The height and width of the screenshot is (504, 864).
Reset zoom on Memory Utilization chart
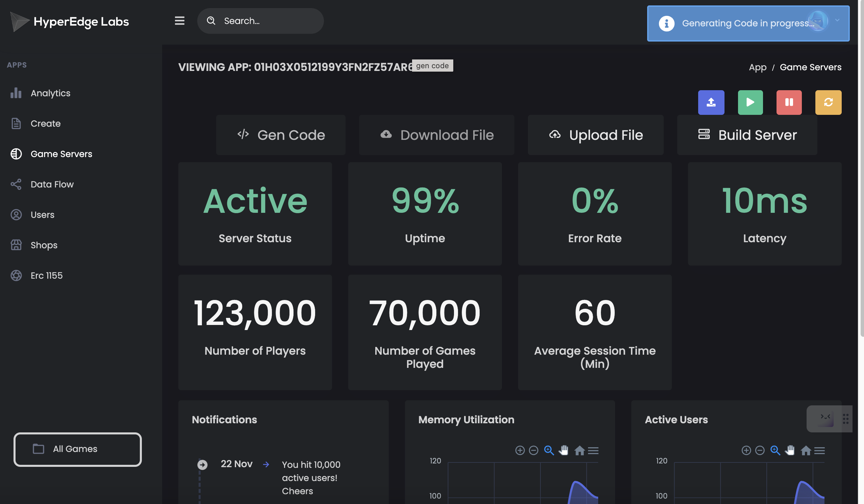point(579,450)
